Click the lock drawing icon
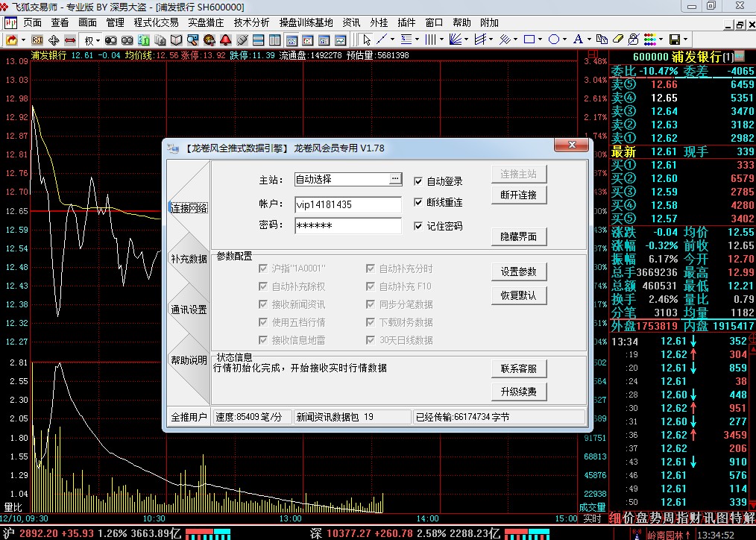The width and height of the screenshot is (756, 540). [634, 39]
